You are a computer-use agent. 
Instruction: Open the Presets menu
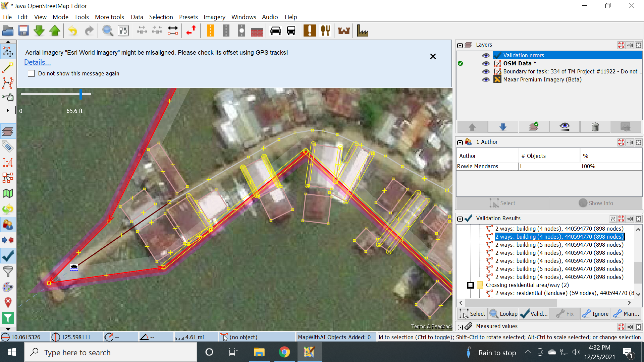coord(188,17)
